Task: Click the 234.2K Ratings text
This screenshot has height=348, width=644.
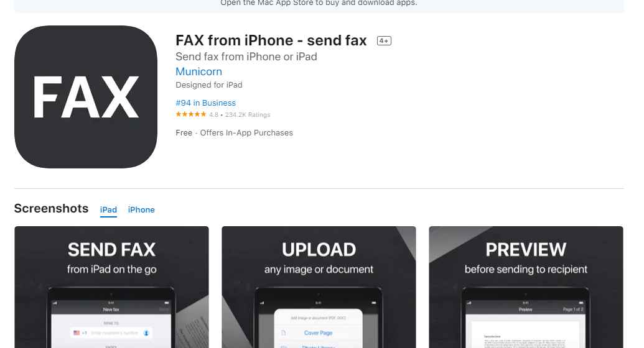Action: (x=248, y=115)
